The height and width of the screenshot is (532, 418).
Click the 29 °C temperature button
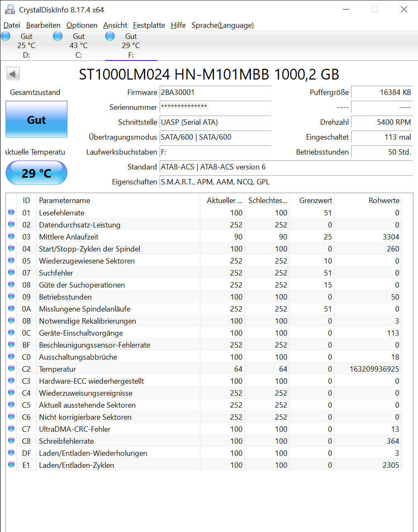(x=36, y=173)
